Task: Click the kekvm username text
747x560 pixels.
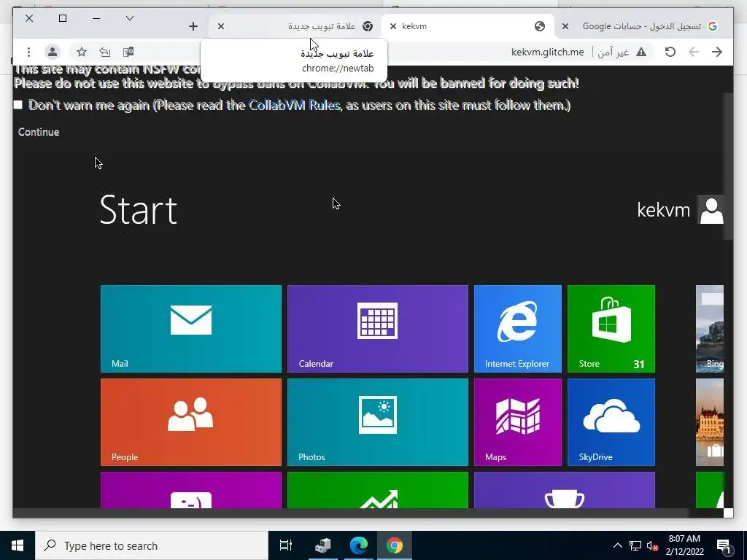Action: point(663,210)
